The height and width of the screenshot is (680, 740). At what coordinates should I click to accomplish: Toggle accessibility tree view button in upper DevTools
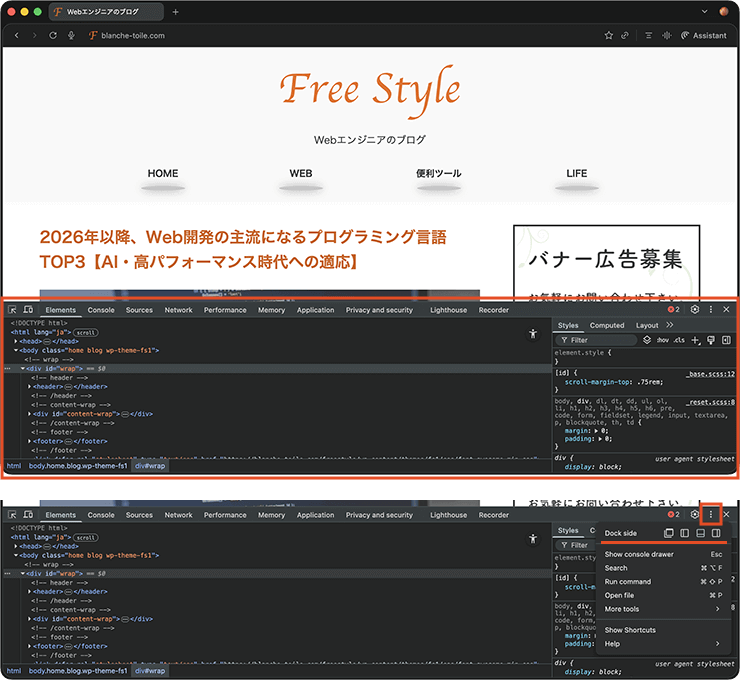pyautogui.click(x=533, y=334)
